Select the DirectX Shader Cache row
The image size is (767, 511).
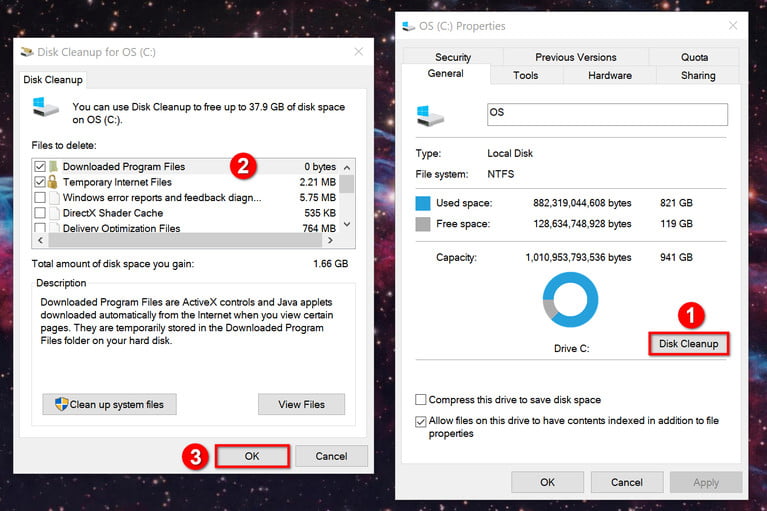click(186, 213)
